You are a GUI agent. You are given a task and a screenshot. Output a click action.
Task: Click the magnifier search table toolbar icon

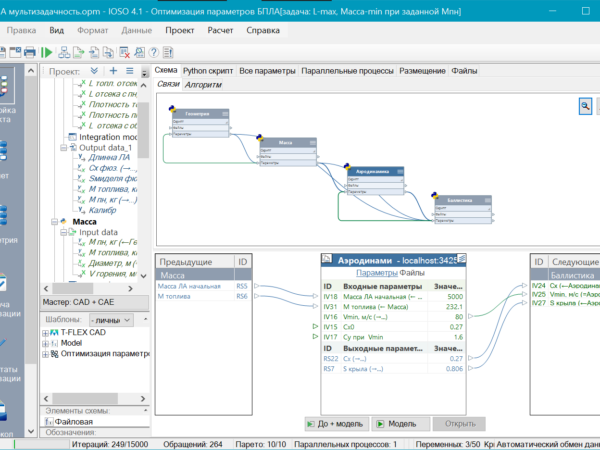(139, 52)
